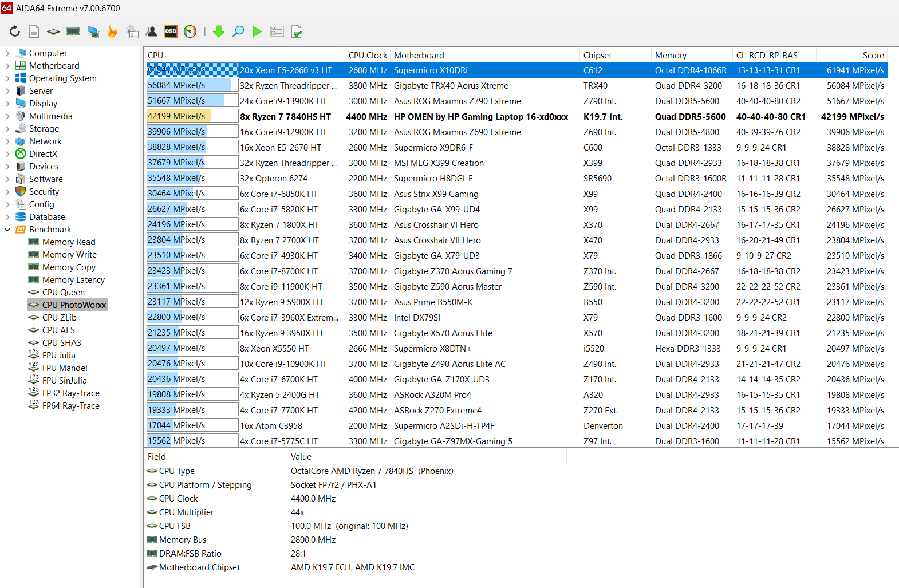Open the CPU ZLib benchmark
Viewport: 899px width, 588px height.
[x=59, y=318]
